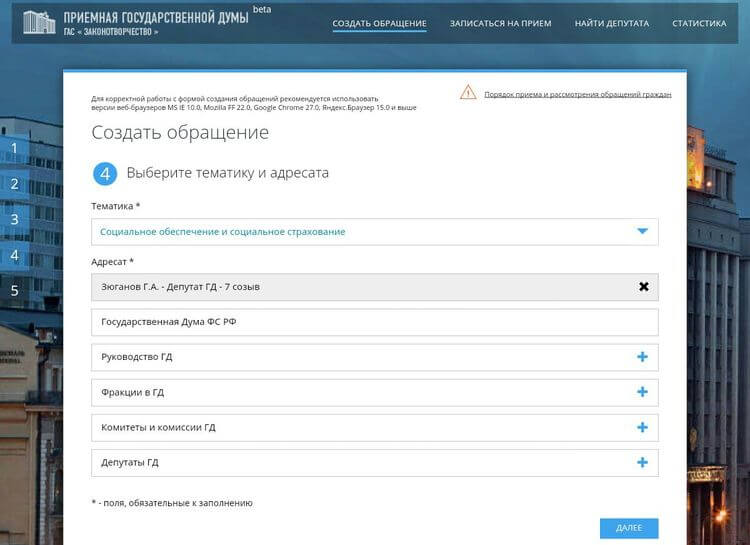This screenshot has width=750, height=545.
Task: Click the blue step 4 circle icon
Action: tap(105, 174)
